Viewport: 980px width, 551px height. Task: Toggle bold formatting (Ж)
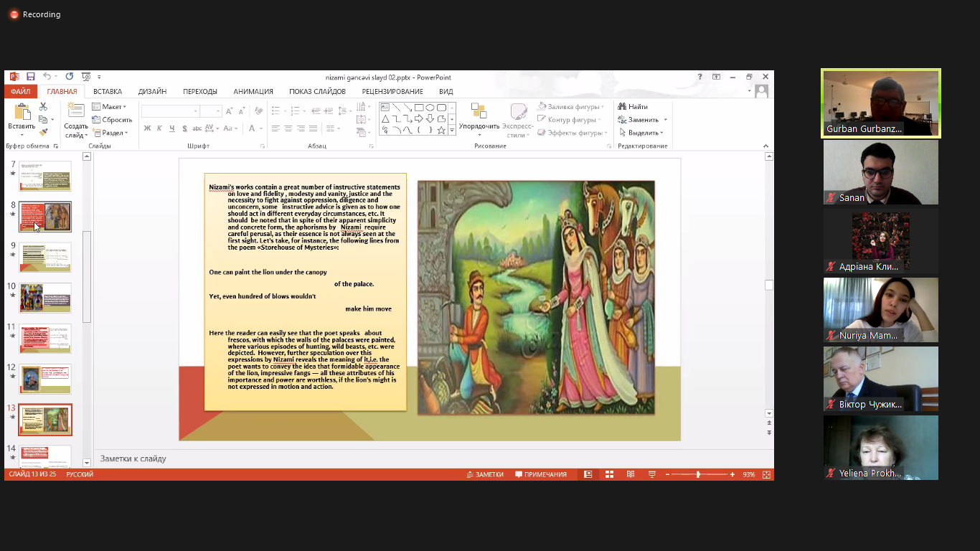click(x=147, y=128)
